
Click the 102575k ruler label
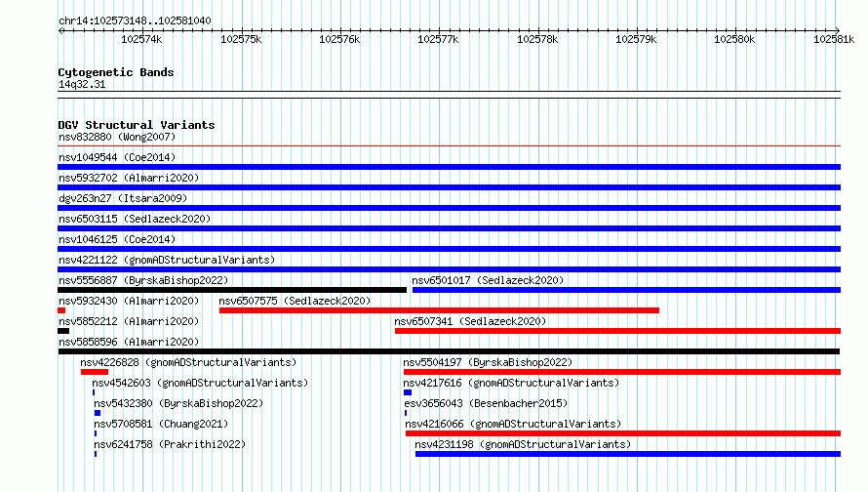point(241,39)
